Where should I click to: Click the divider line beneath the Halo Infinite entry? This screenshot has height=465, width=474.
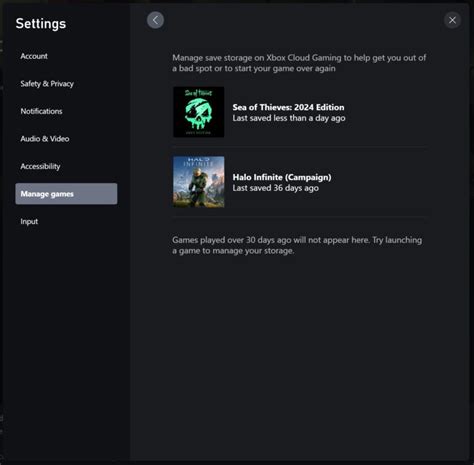click(299, 217)
